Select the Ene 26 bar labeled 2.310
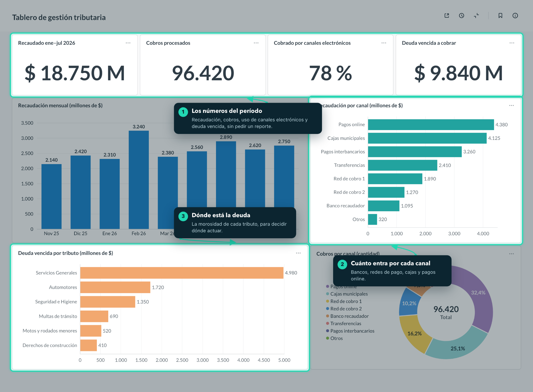This screenshot has width=533, height=392. pos(110,194)
